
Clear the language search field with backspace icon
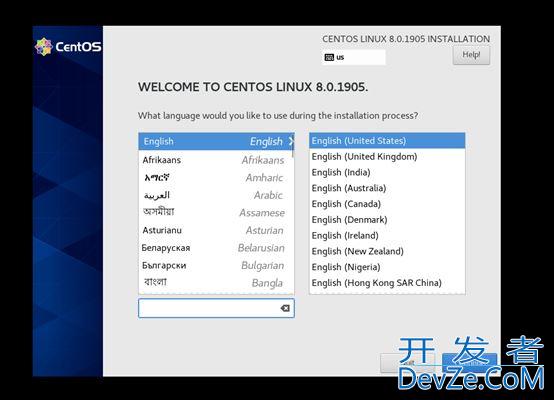coord(285,308)
